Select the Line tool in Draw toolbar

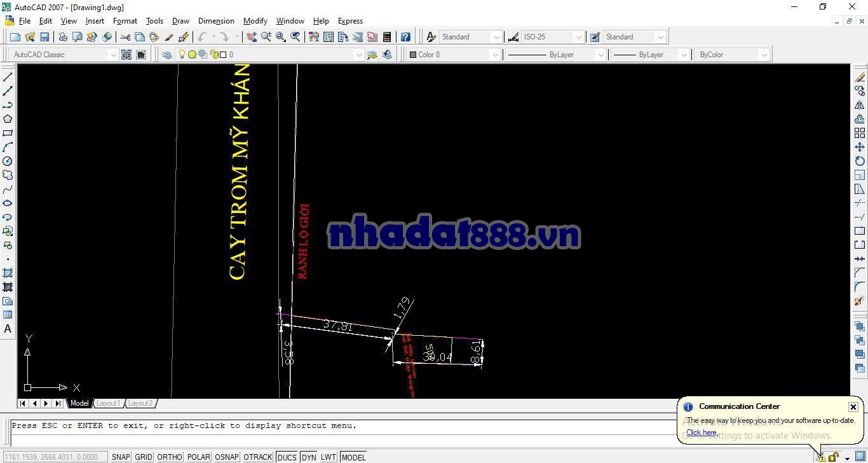8,77
